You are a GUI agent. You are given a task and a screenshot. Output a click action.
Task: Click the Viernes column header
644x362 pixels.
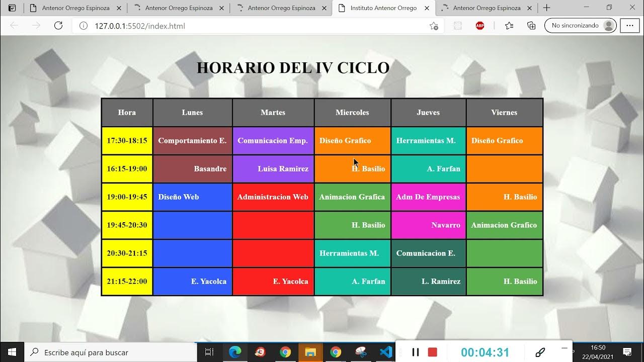pos(504,113)
